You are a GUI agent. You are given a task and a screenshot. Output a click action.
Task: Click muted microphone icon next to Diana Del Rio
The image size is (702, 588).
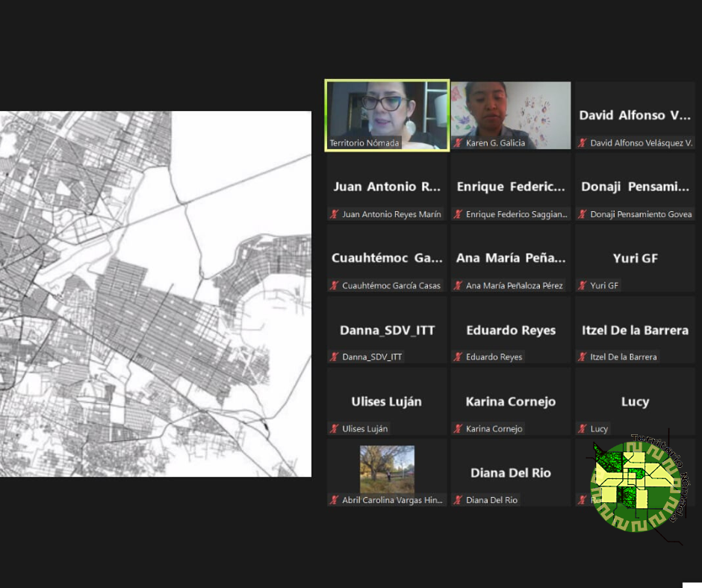pyautogui.click(x=458, y=501)
